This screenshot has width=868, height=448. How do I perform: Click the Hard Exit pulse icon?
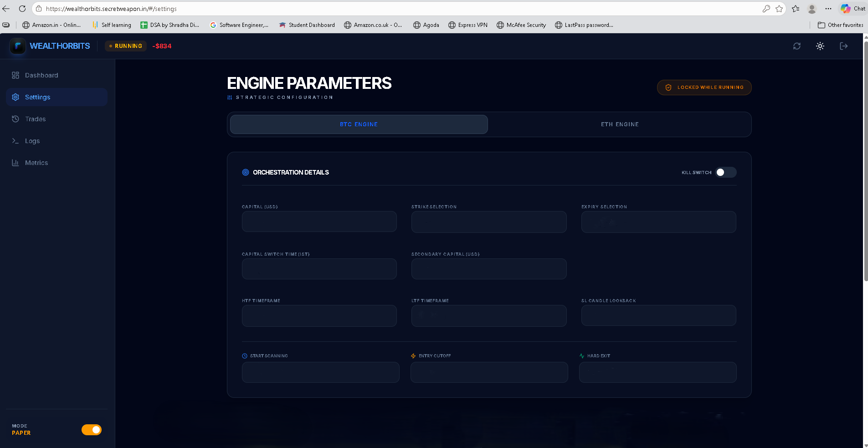pyautogui.click(x=582, y=356)
